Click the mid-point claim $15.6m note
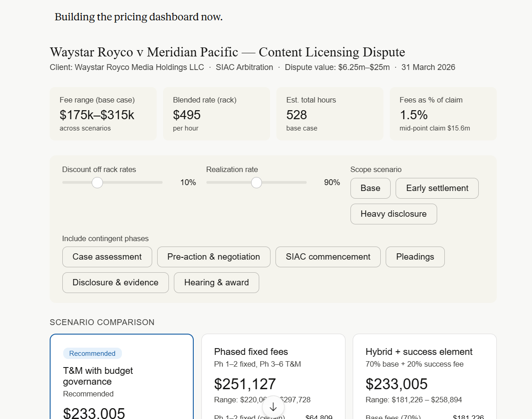The image size is (532, 419). pyautogui.click(x=435, y=128)
